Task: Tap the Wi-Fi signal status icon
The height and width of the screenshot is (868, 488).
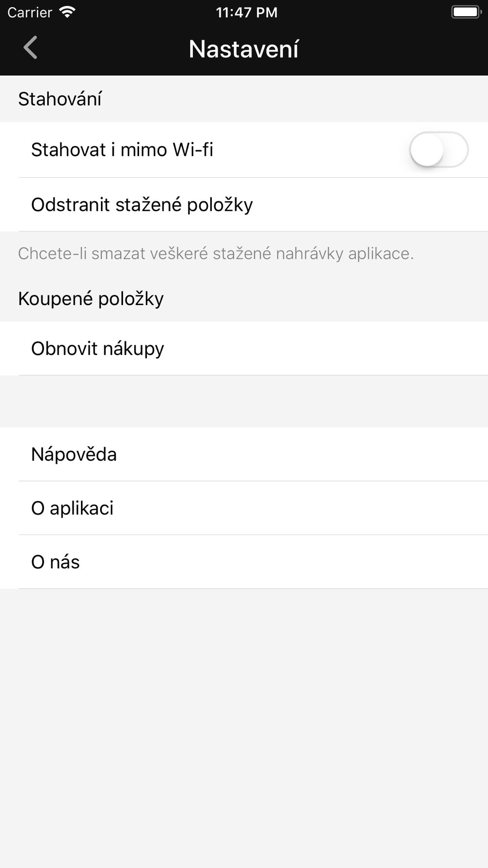Action: click(67, 12)
